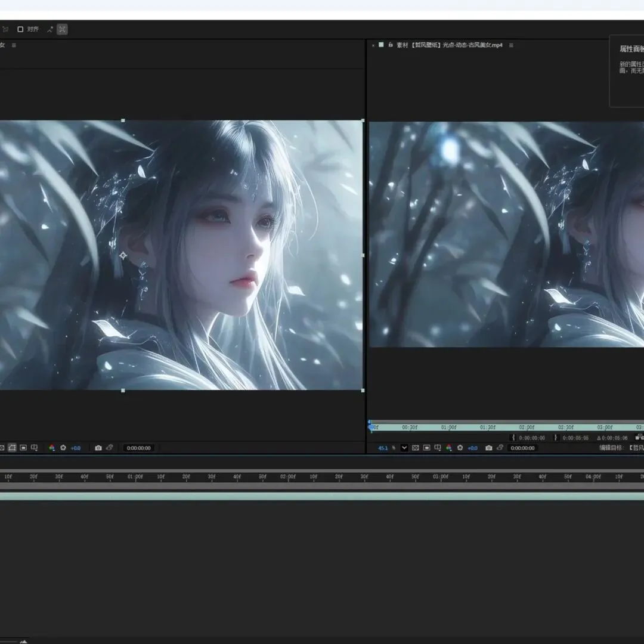Image resolution: width=644 pixels, height=644 pixels.
Task: Close the footage viewer tab
Action: click(373, 45)
